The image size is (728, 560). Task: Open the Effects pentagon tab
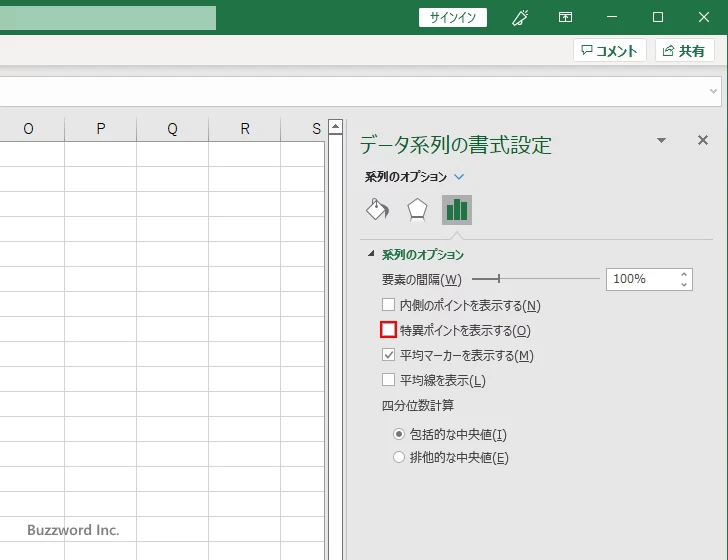pos(417,210)
